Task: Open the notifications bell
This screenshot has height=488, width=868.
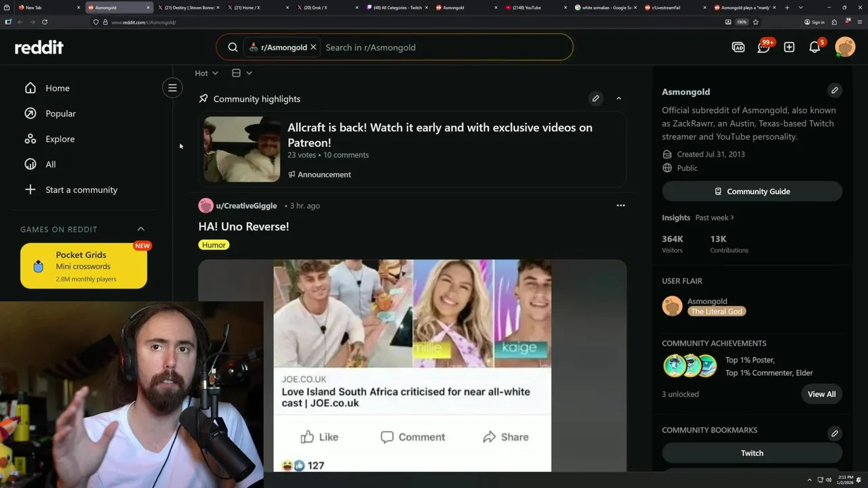Action: 814,47
